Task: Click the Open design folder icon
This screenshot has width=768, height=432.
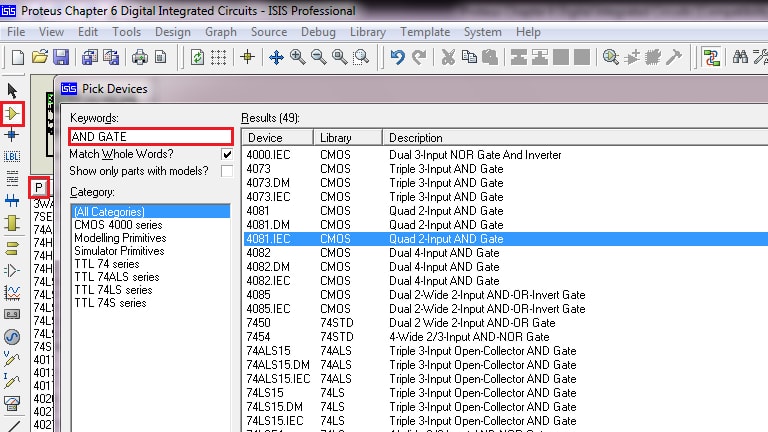Action: click(39, 57)
